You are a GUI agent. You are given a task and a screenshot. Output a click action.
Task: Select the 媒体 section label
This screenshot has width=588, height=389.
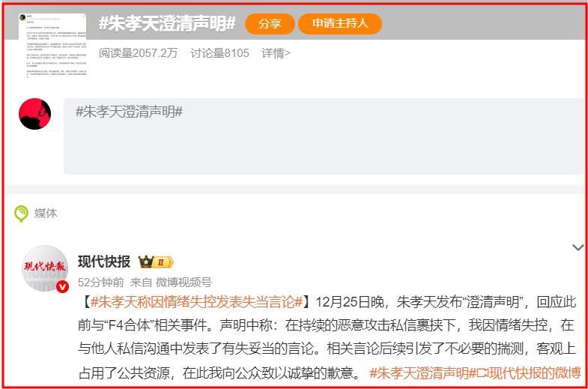[x=46, y=213]
